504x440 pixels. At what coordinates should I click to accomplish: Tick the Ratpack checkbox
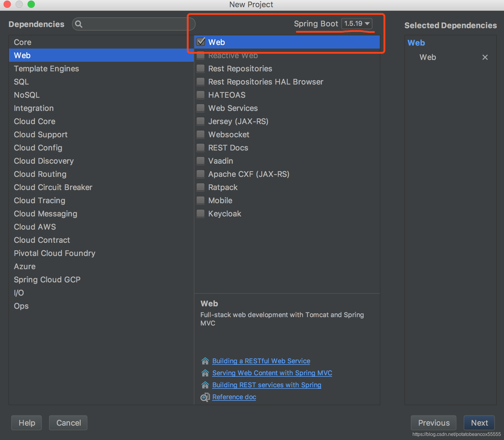[201, 187]
